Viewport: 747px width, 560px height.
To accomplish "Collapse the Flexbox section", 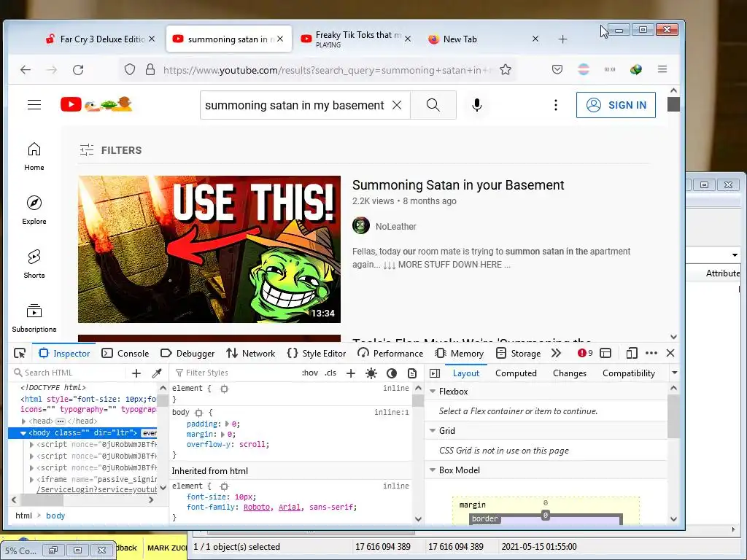I will click(x=433, y=392).
